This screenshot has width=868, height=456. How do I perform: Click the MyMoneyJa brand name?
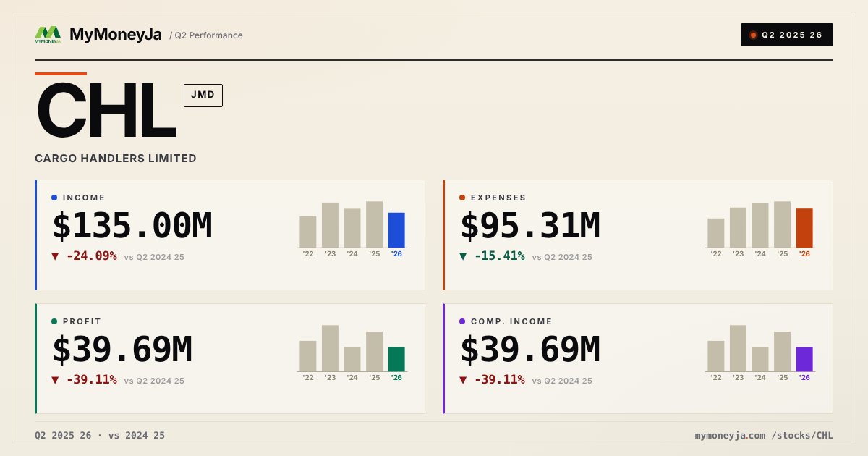pyautogui.click(x=116, y=34)
